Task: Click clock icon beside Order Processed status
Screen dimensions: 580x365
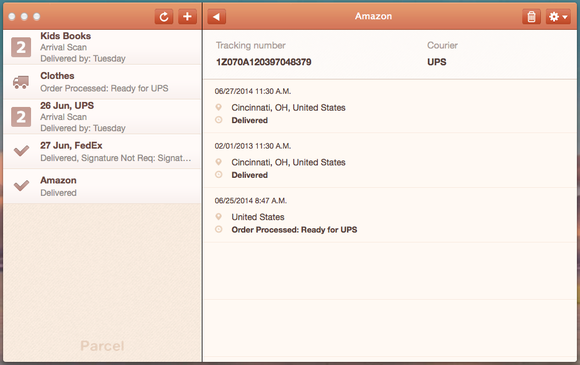Action: click(x=219, y=229)
